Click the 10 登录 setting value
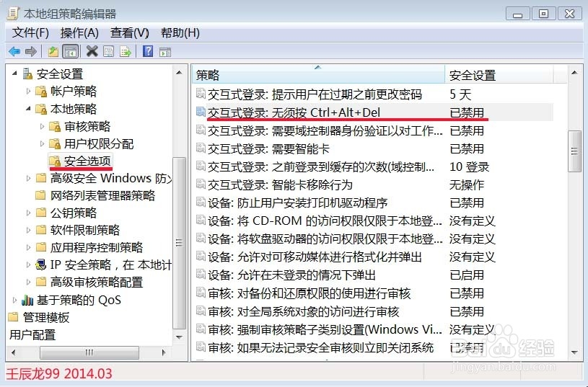 click(x=469, y=166)
